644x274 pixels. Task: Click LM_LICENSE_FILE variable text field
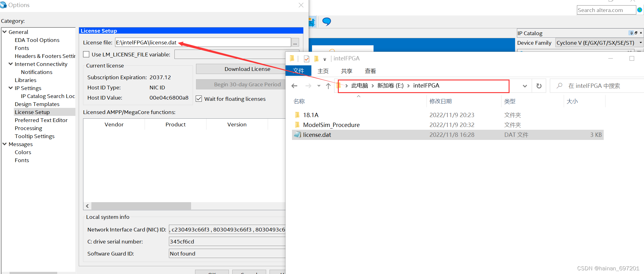tap(230, 54)
